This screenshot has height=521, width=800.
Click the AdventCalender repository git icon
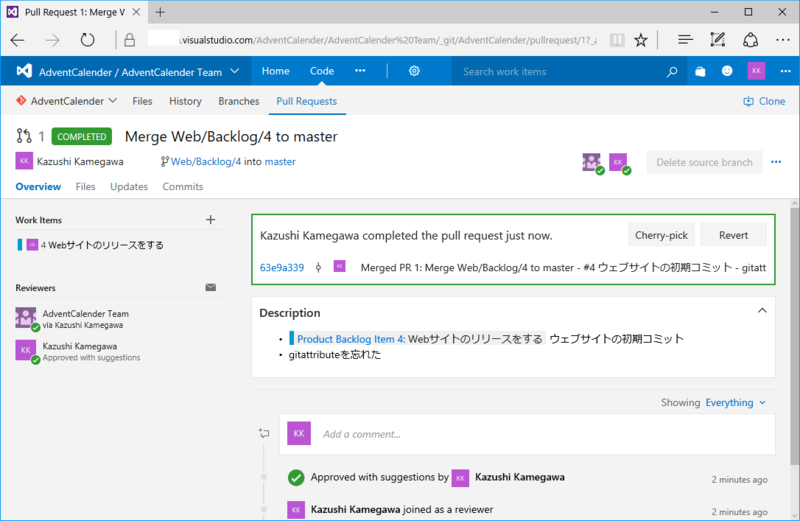point(21,101)
